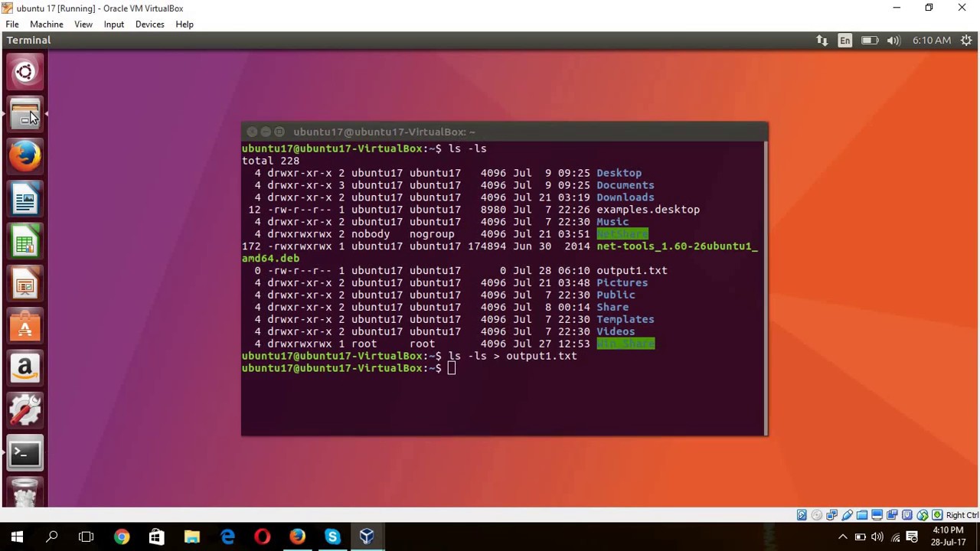
Task: Click the Windows tray Wi-Fi icon
Action: coord(895,537)
